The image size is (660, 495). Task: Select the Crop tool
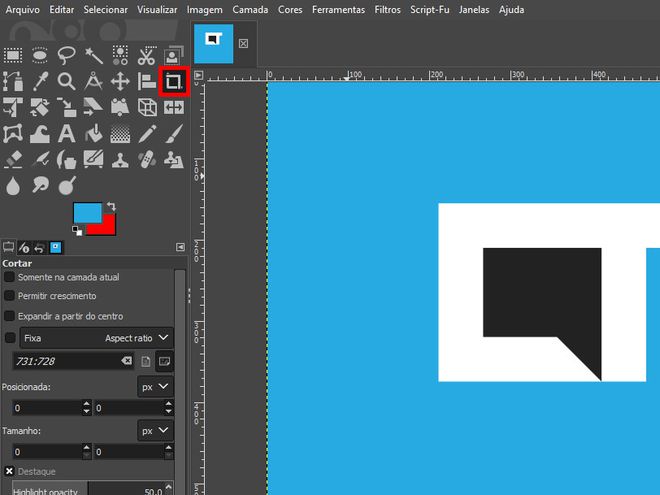[174, 81]
